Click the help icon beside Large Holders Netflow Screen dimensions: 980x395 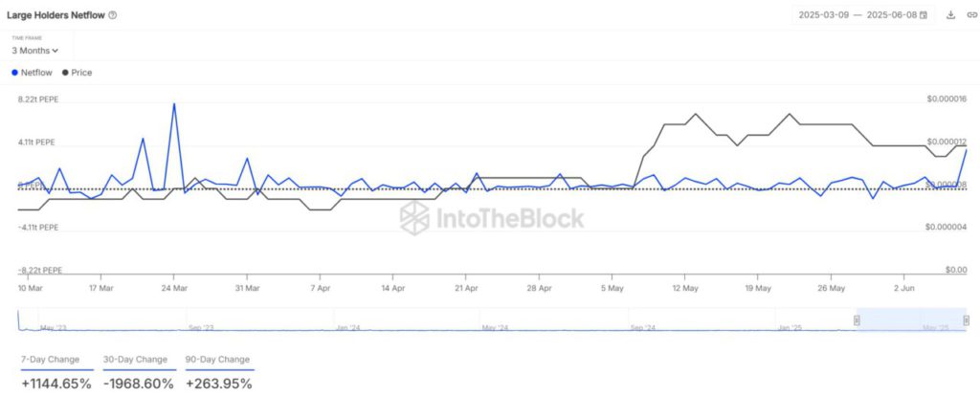[x=113, y=15]
